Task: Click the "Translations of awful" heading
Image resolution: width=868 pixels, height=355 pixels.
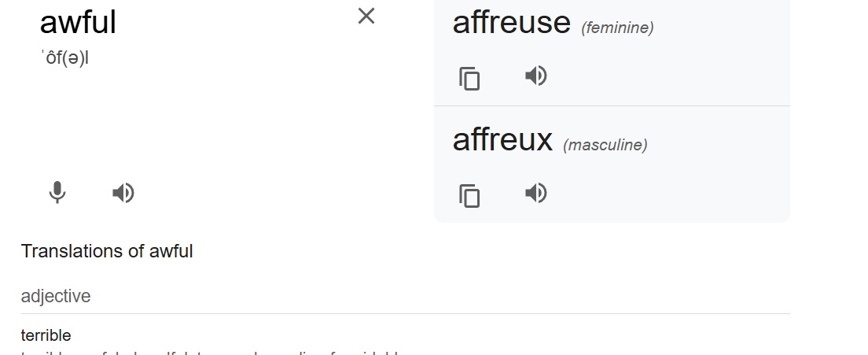Action: (x=107, y=251)
